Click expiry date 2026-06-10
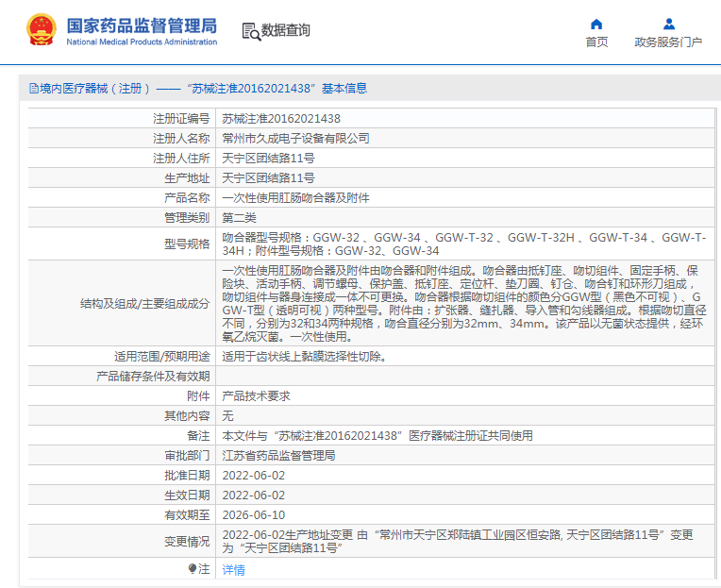This screenshot has width=721, height=588. [254, 514]
